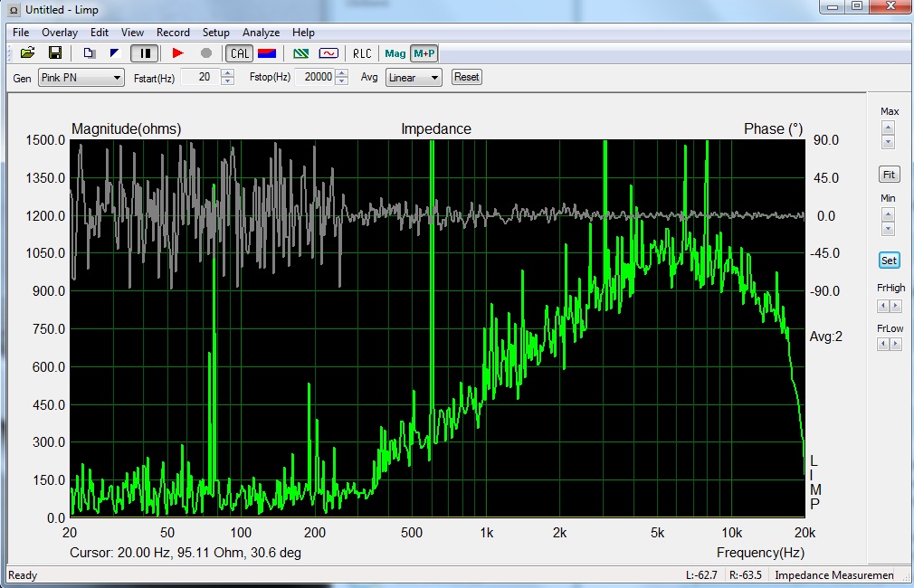The width and height of the screenshot is (914, 588).
Task: Increase Fstop with the up arrow
Action: click(x=342, y=73)
